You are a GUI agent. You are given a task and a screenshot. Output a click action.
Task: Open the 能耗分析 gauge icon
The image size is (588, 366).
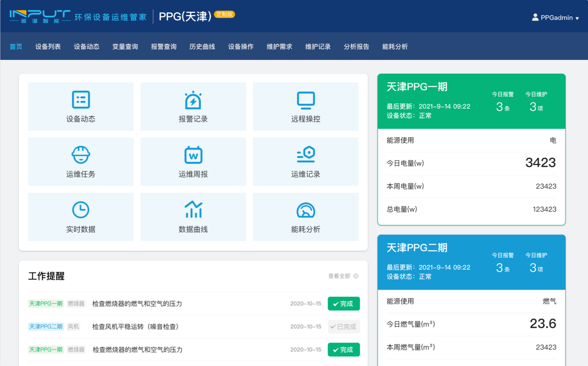(x=306, y=210)
